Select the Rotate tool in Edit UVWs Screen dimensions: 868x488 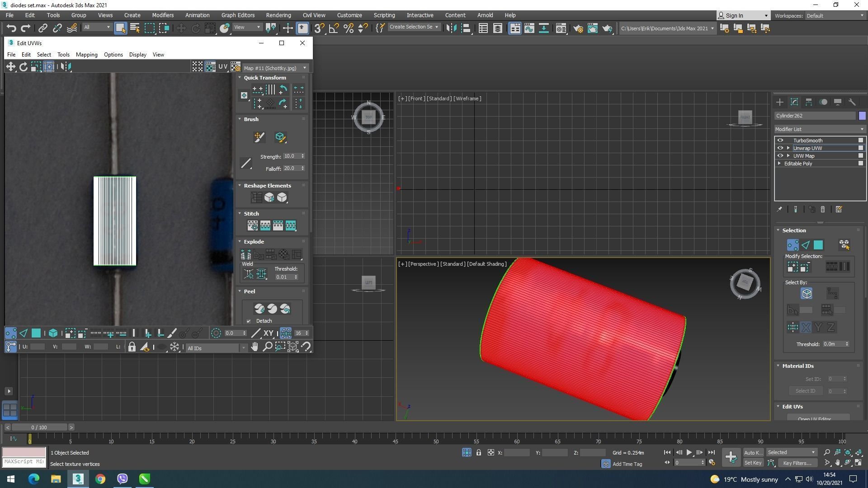pos(23,67)
